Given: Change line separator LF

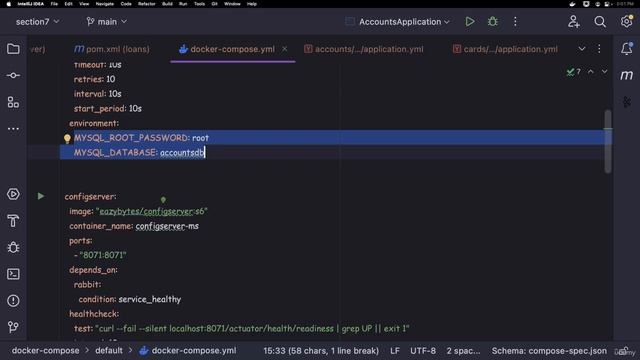Looking at the screenshot, I should pyautogui.click(x=395, y=351).
